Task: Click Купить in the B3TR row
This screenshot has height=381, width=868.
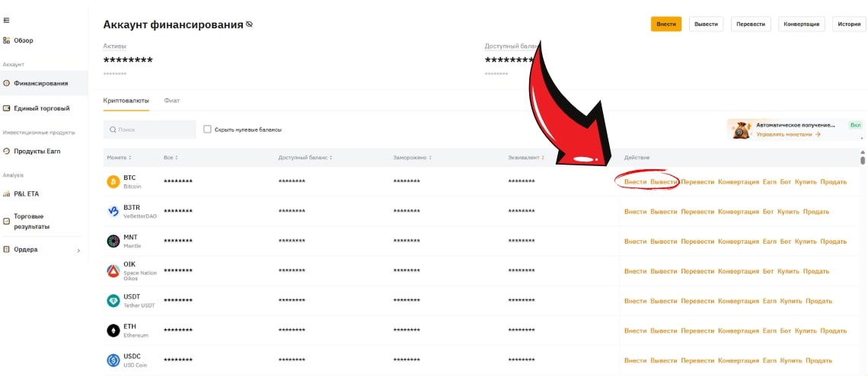Action: (x=788, y=212)
